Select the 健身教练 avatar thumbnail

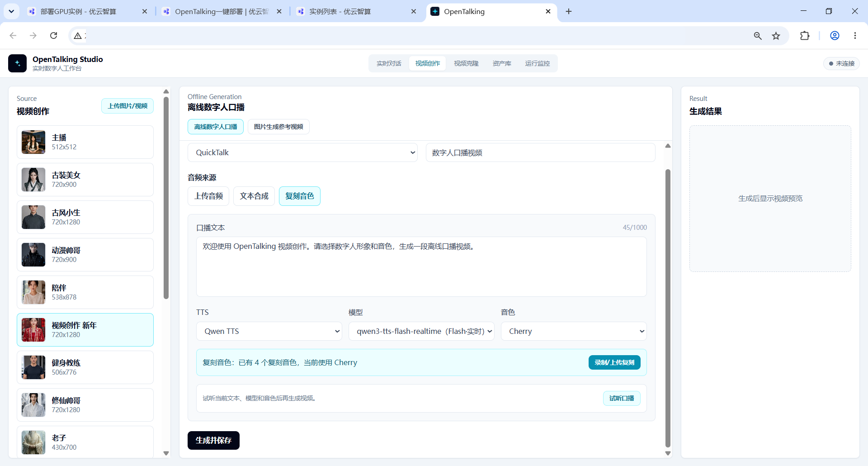click(33, 367)
